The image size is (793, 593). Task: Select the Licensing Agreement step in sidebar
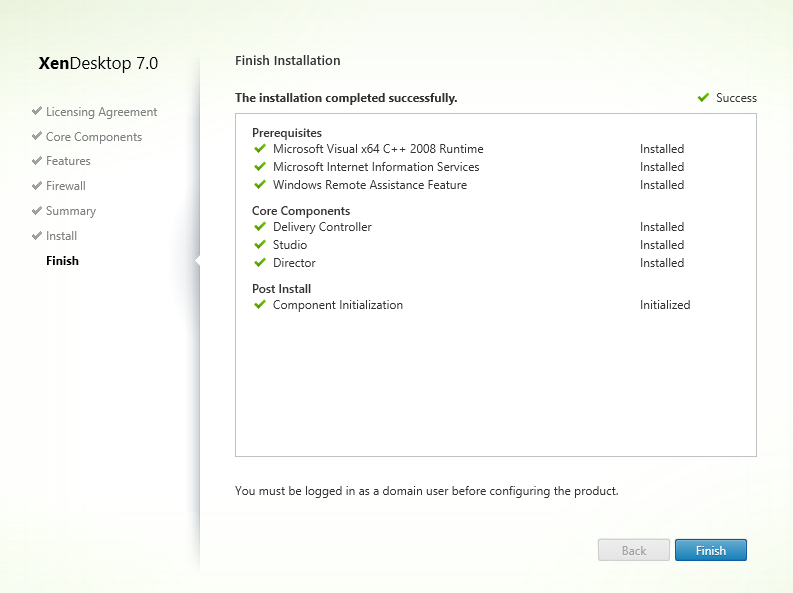tap(101, 112)
